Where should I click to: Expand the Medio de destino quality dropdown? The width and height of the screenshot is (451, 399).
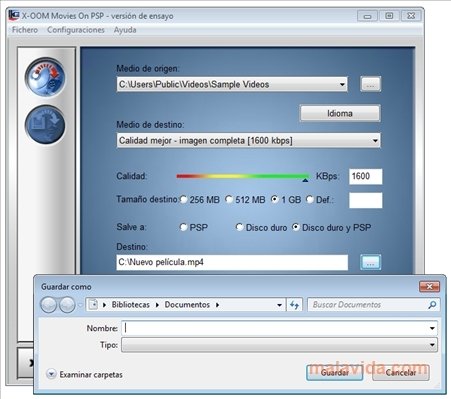[375, 141]
